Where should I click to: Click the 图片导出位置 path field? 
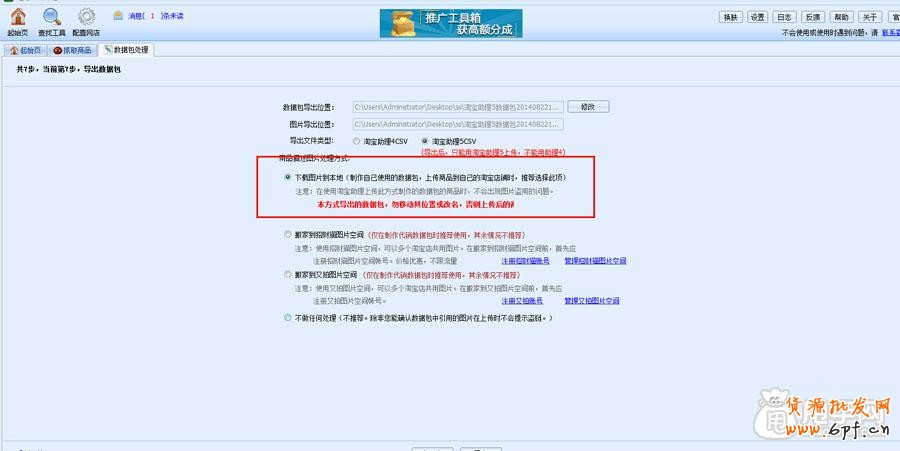coord(457,124)
